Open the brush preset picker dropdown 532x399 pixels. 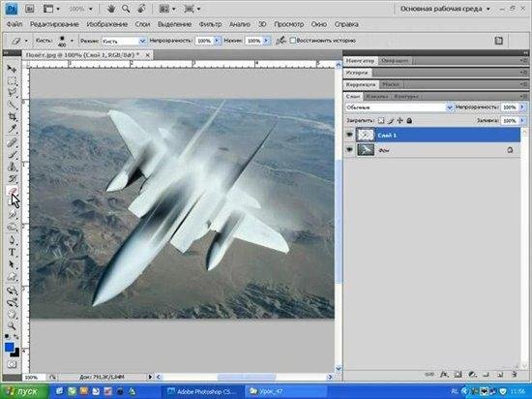(x=72, y=41)
